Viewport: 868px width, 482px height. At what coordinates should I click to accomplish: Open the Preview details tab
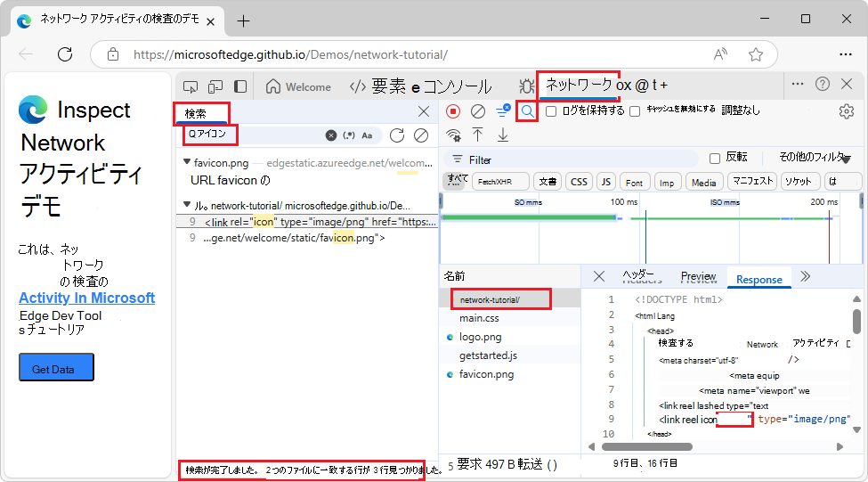point(698,276)
